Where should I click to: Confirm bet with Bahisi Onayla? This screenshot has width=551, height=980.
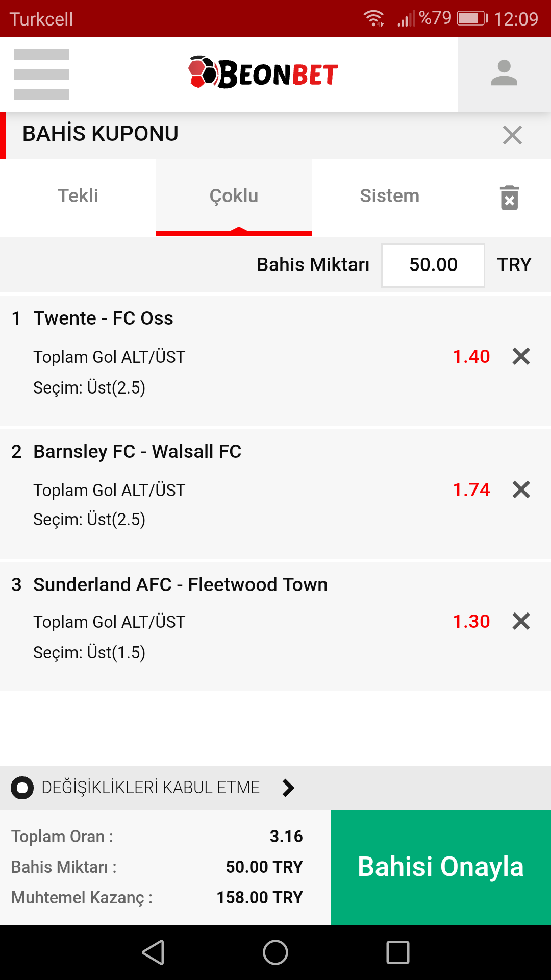pos(441,867)
